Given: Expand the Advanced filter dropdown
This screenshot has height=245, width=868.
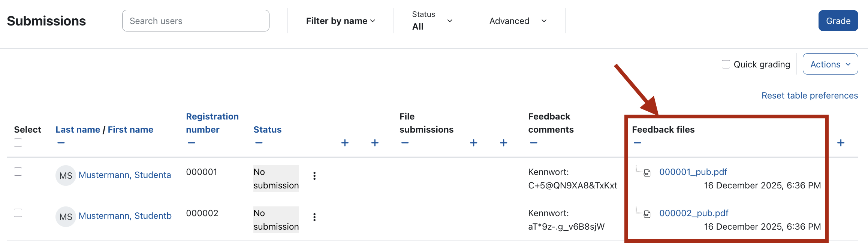Looking at the screenshot, I should [x=518, y=21].
